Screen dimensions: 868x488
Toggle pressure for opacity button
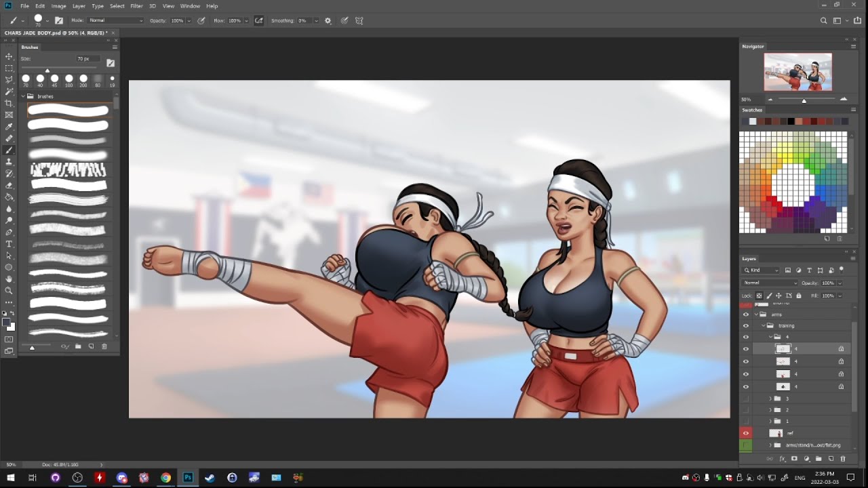coord(201,20)
